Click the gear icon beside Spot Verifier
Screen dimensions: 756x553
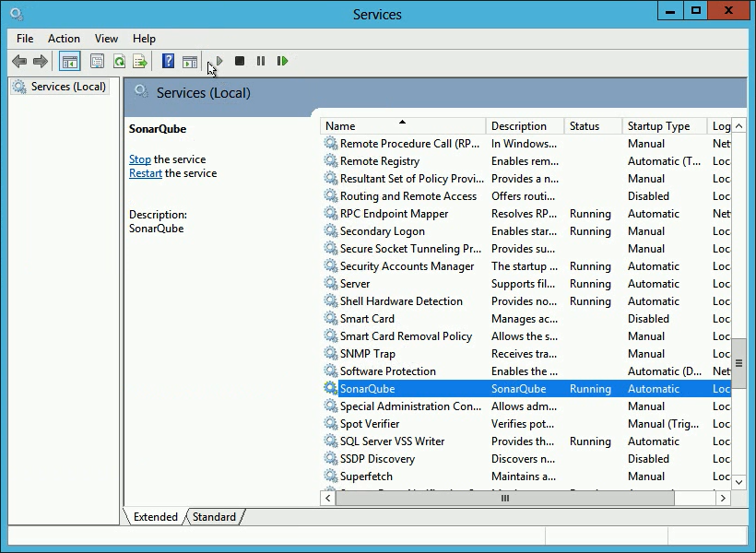pyautogui.click(x=330, y=423)
